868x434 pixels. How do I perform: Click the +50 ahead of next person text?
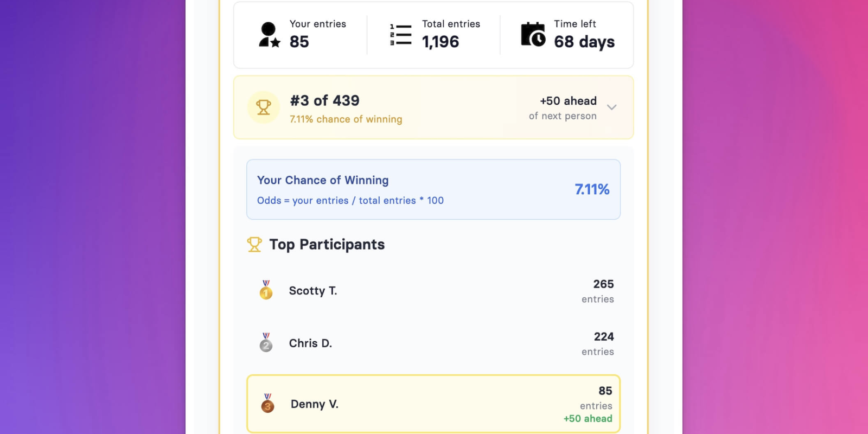[x=563, y=108]
